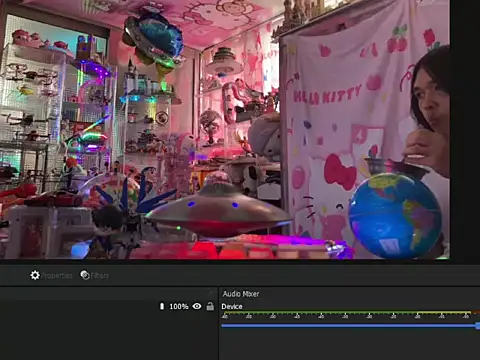Toggle source visibility with the eye icon
This screenshot has width=480, height=360.
(197, 306)
